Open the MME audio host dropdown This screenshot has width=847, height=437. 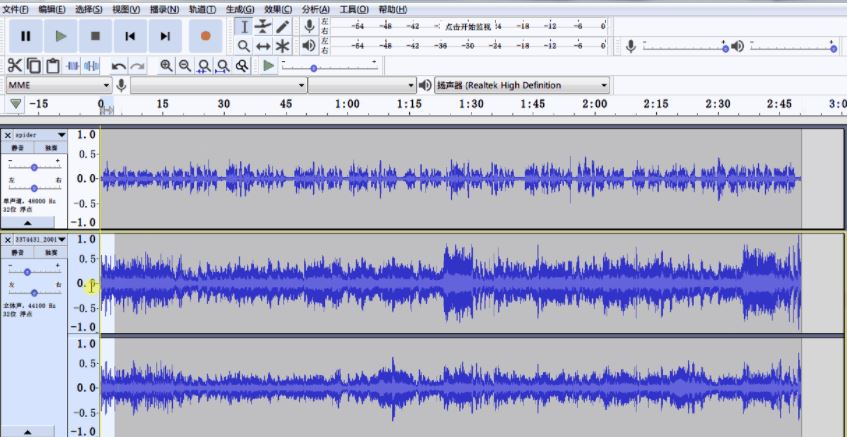point(58,85)
